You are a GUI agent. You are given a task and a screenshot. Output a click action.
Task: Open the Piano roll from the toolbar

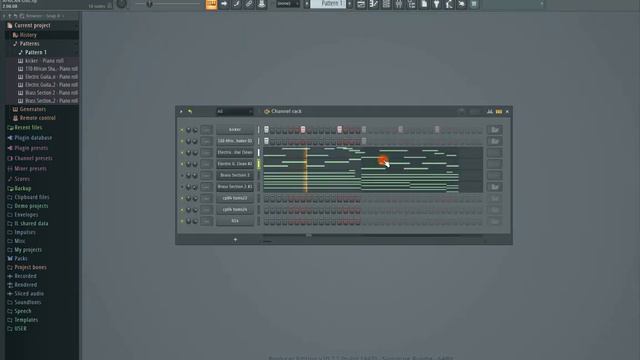[373, 4]
